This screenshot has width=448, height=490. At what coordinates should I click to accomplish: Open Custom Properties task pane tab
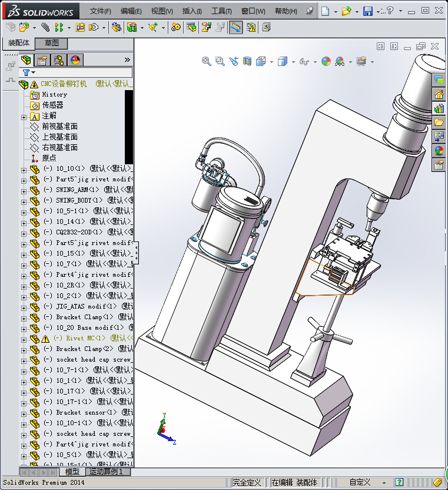(439, 165)
